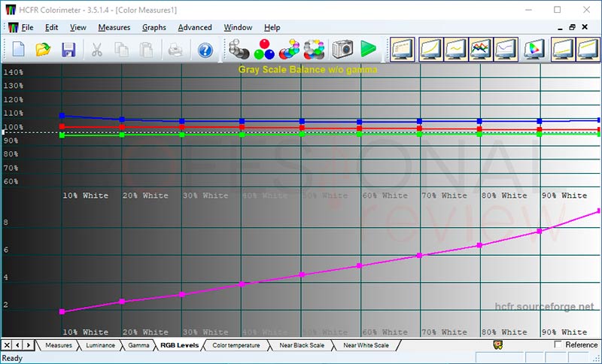
Task: Open the Graphs menu
Action: 154,28
